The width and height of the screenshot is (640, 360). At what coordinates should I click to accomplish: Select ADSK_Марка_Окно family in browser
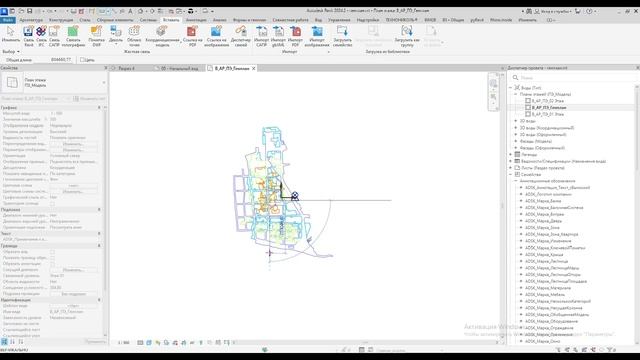click(542, 341)
